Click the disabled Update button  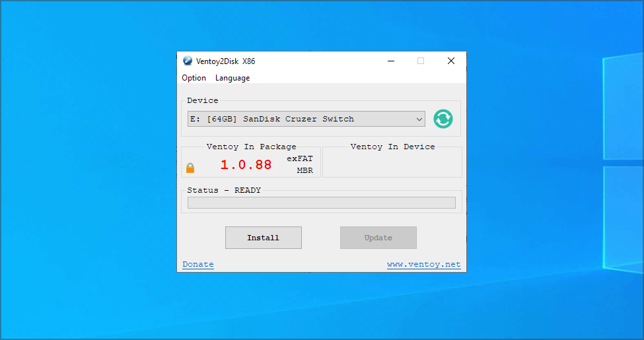[x=378, y=238]
